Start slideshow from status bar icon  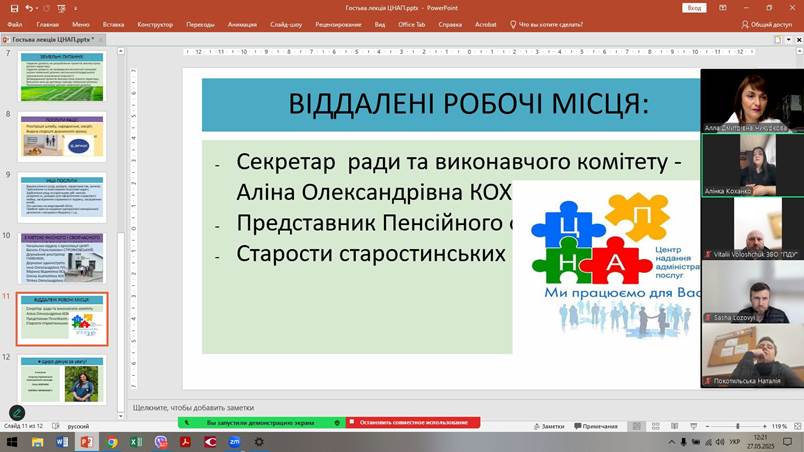coord(693,426)
